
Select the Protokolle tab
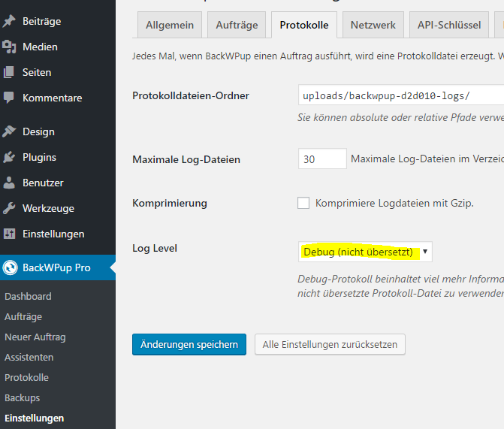tap(304, 25)
